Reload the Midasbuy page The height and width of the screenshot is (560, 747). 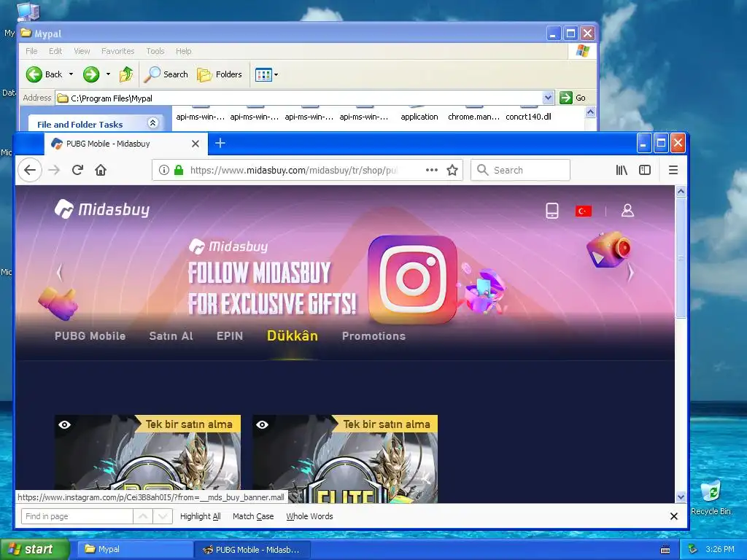[x=77, y=170]
